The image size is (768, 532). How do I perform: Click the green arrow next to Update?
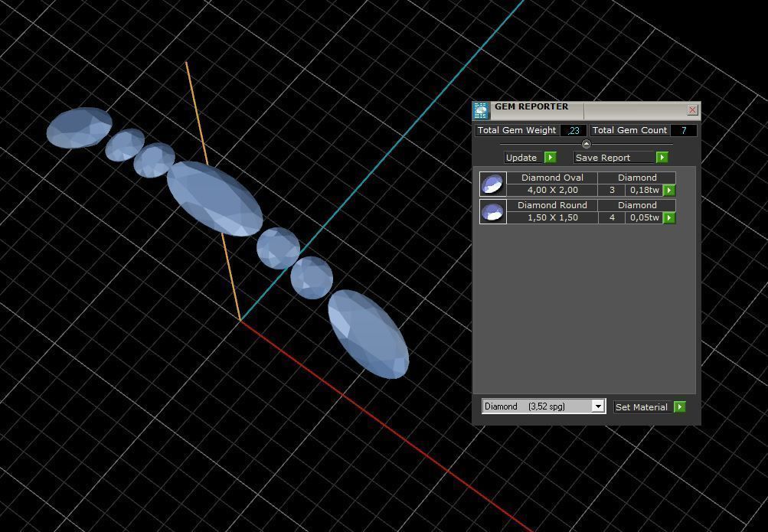point(550,157)
